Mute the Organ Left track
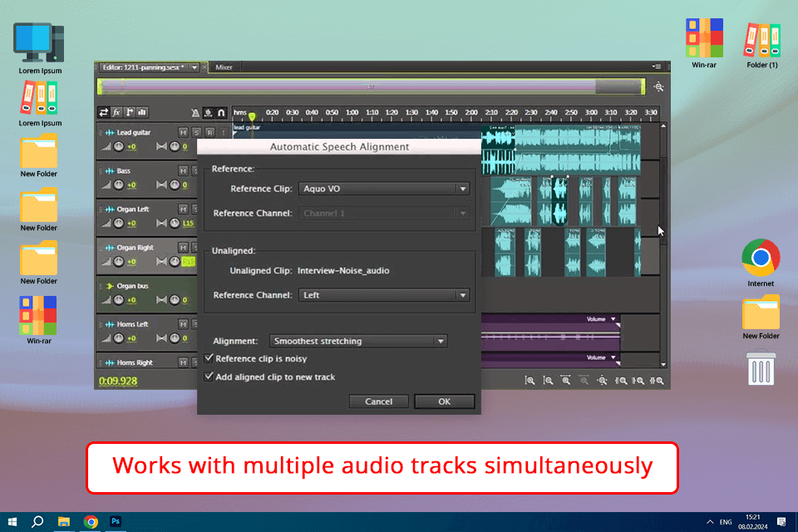The width and height of the screenshot is (798, 532). (x=183, y=209)
